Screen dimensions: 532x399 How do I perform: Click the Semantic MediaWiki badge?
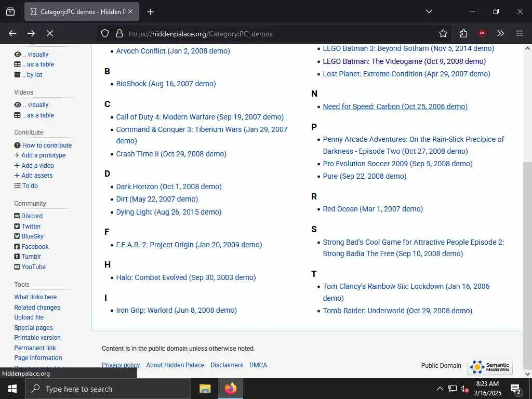tap(489, 367)
